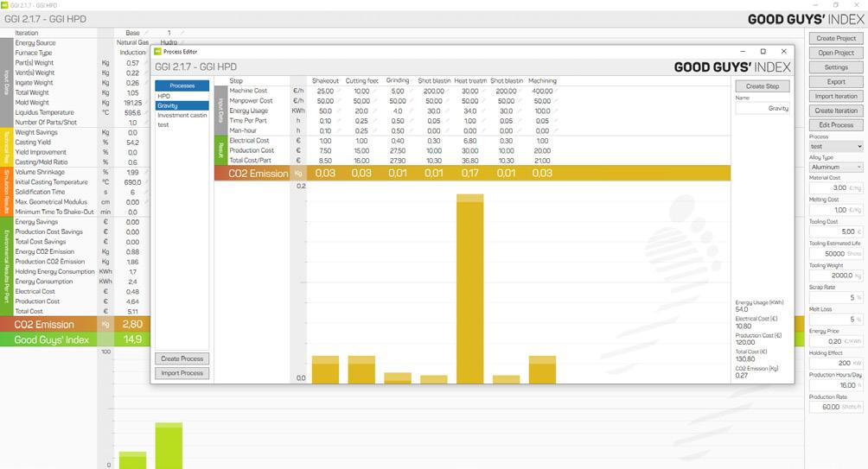868x469 pixels.
Task: Click the Tooling Estimated Life field 50000
Action: tap(836, 253)
